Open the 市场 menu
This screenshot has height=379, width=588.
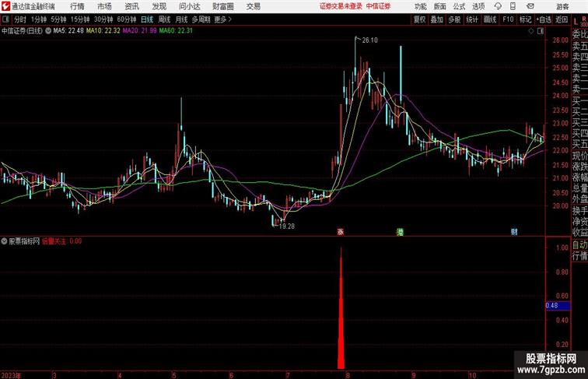tap(105, 6)
